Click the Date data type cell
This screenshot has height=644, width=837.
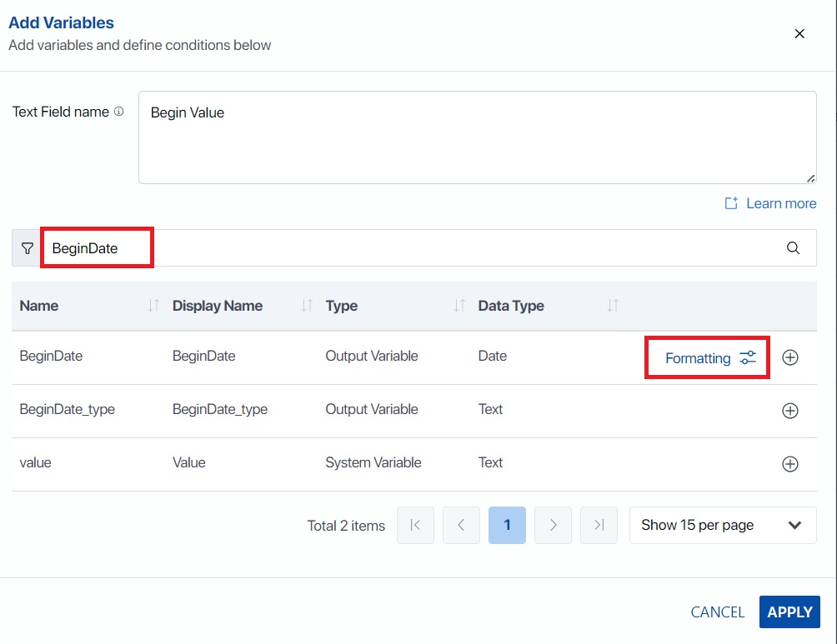(x=492, y=356)
